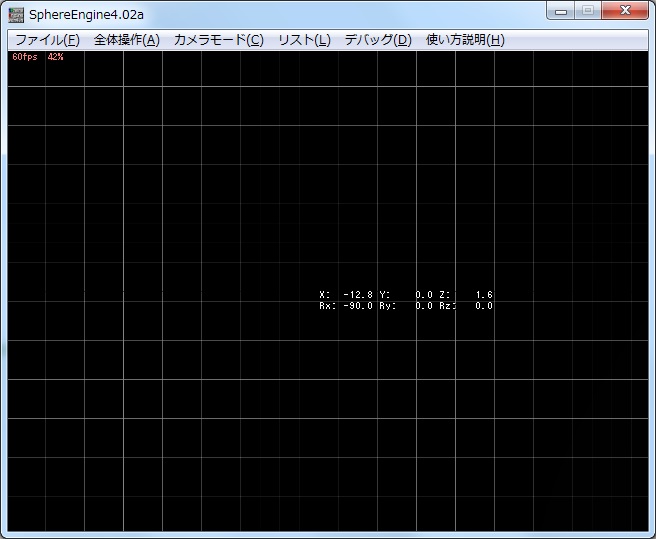Open the 全体操作(A) menu
This screenshot has width=656, height=539.
pyautogui.click(x=126, y=40)
